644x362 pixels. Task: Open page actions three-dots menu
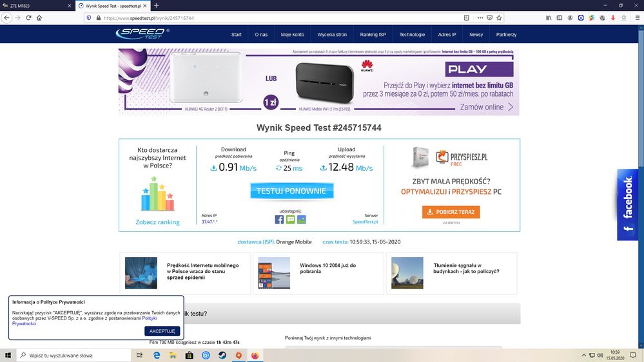tap(480, 18)
